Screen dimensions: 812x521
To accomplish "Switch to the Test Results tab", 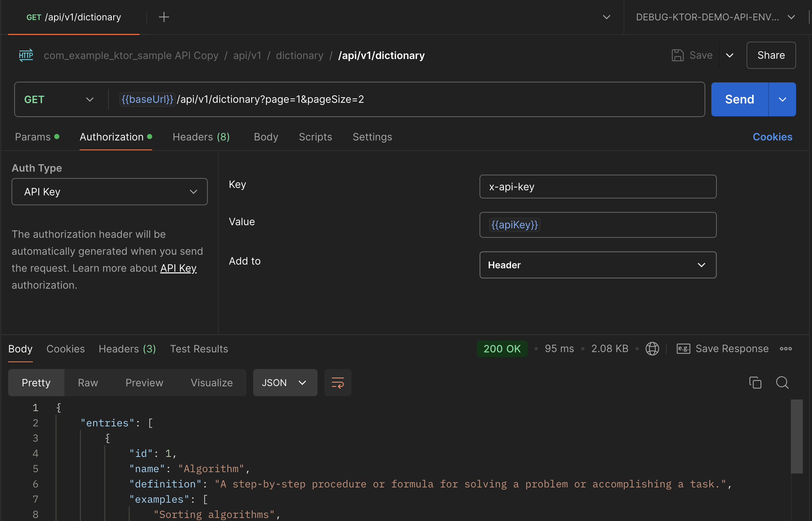I will 199,349.
